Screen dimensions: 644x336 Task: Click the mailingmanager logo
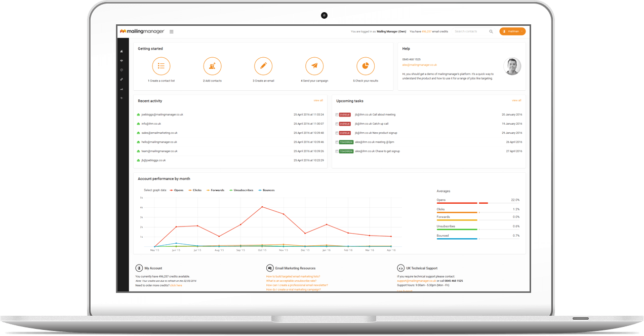click(x=142, y=31)
